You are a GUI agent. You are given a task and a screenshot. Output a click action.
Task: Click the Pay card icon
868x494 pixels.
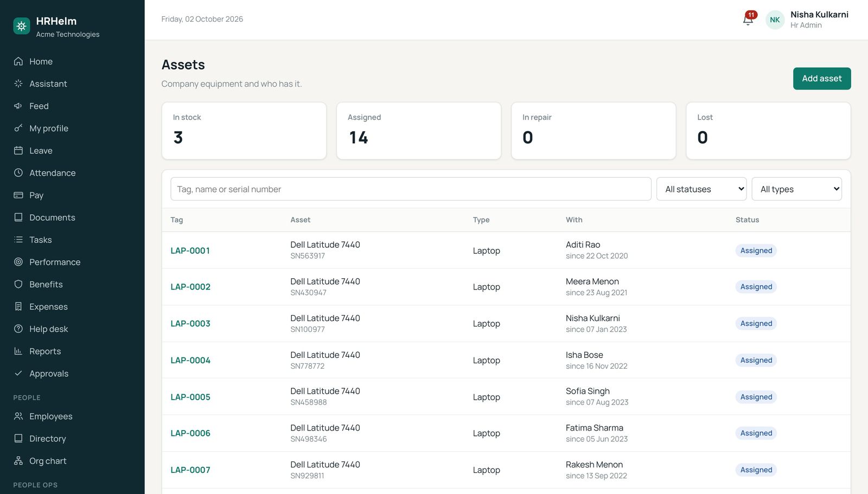[x=18, y=195]
